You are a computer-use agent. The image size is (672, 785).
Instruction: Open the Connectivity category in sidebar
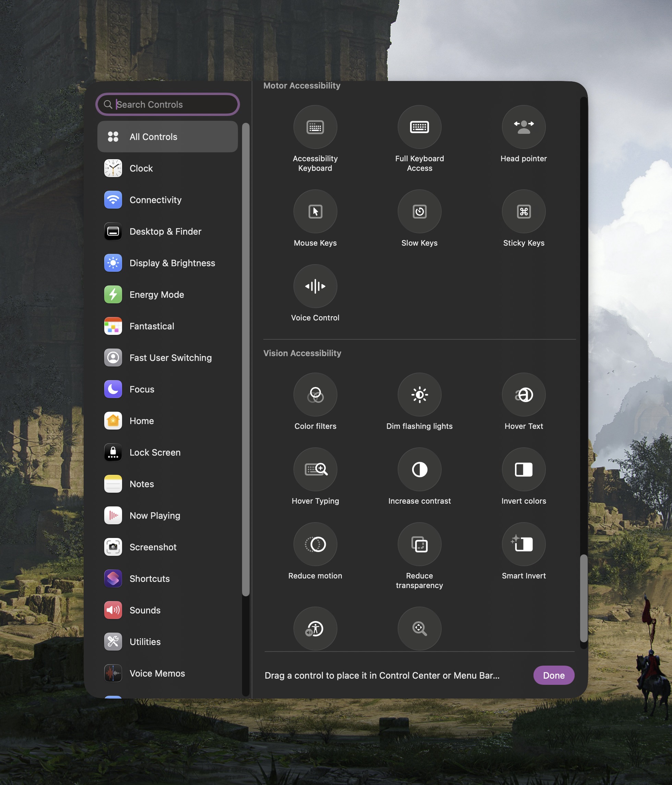coord(155,200)
